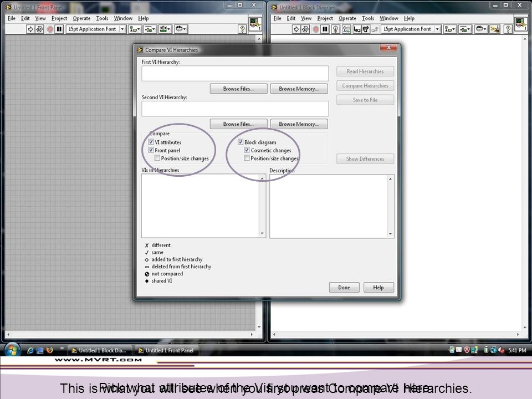532x399 pixels.
Task: Click Second VI Hierarchy input field
Action: point(235,109)
